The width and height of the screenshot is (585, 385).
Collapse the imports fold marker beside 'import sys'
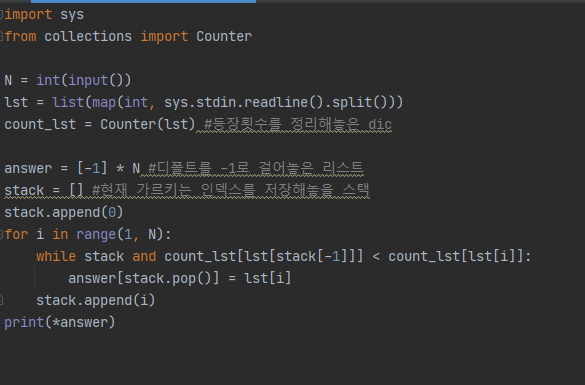click(1, 15)
